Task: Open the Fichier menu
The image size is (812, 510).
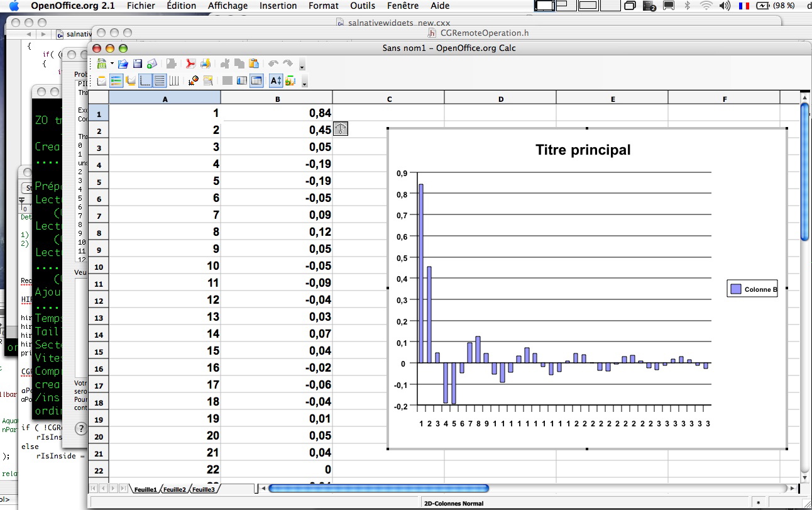Action: pos(141,6)
